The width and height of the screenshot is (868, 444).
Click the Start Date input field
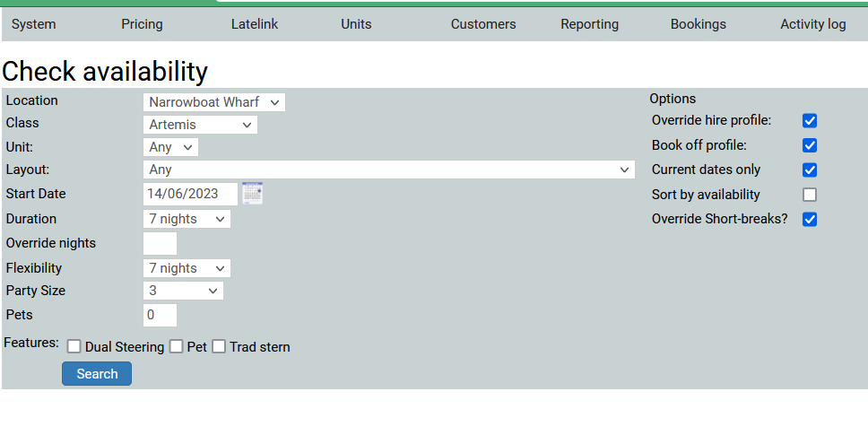(190, 194)
